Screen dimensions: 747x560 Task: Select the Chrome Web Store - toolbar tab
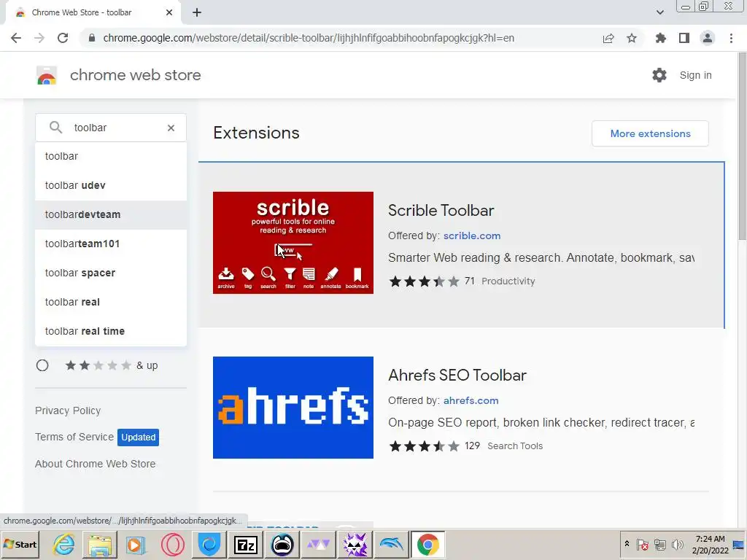tap(93, 12)
